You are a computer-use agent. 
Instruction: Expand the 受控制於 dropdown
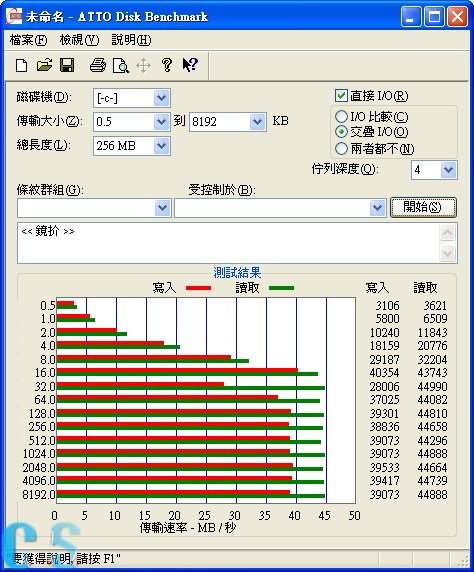(x=378, y=208)
